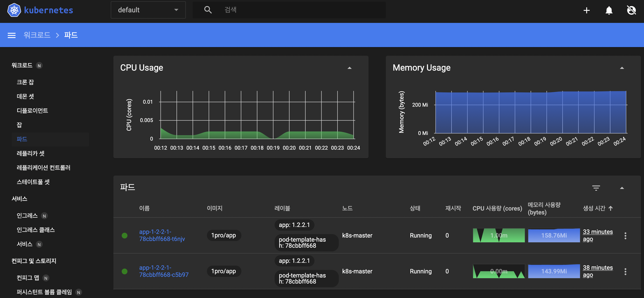Collapse the Memory Usage card
The width and height of the screenshot is (644, 298).
click(x=622, y=68)
